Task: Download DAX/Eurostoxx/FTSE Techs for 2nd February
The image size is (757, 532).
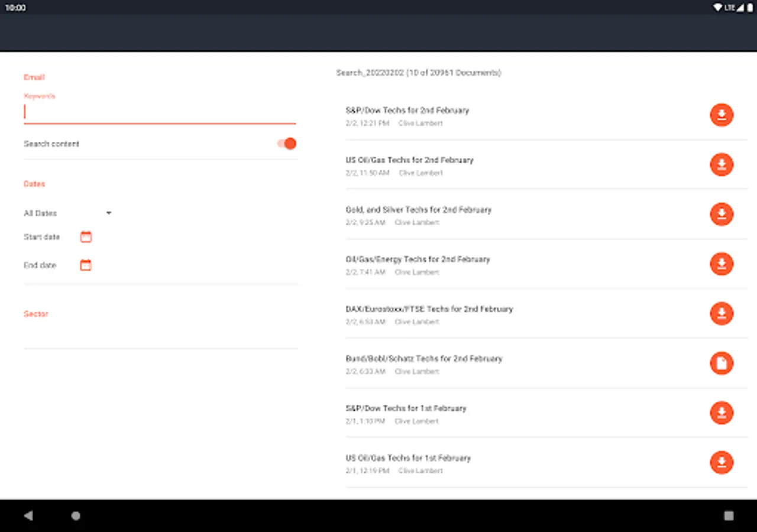Action: coord(722,314)
